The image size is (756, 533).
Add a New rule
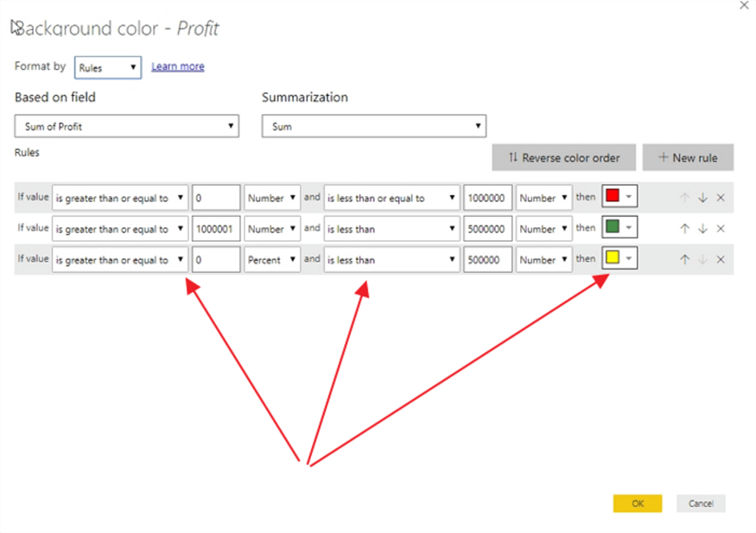[689, 157]
